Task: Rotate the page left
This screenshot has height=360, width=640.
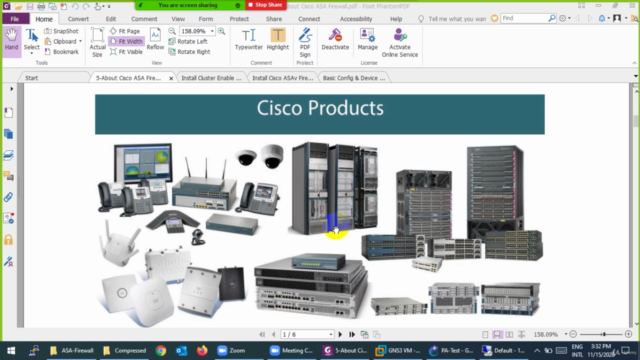Action: 188,41
